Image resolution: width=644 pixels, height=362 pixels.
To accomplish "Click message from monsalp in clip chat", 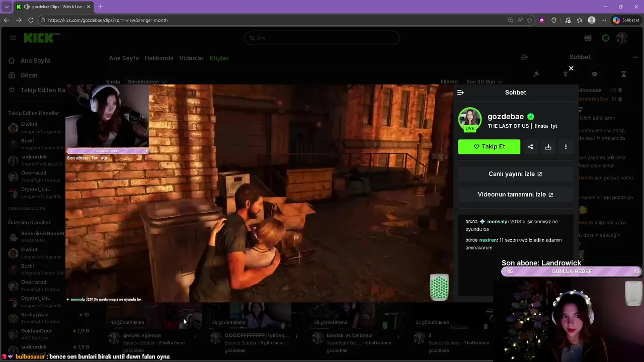I will (512, 225).
